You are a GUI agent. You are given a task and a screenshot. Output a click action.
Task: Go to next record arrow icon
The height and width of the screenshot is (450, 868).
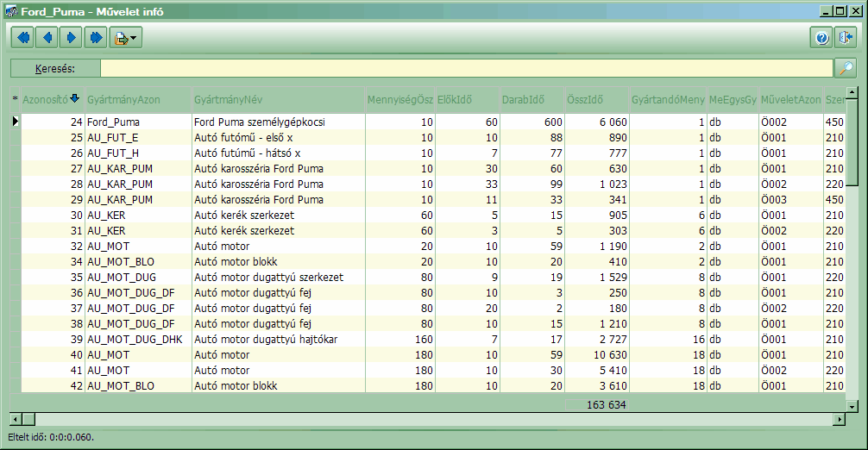[x=72, y=38]
